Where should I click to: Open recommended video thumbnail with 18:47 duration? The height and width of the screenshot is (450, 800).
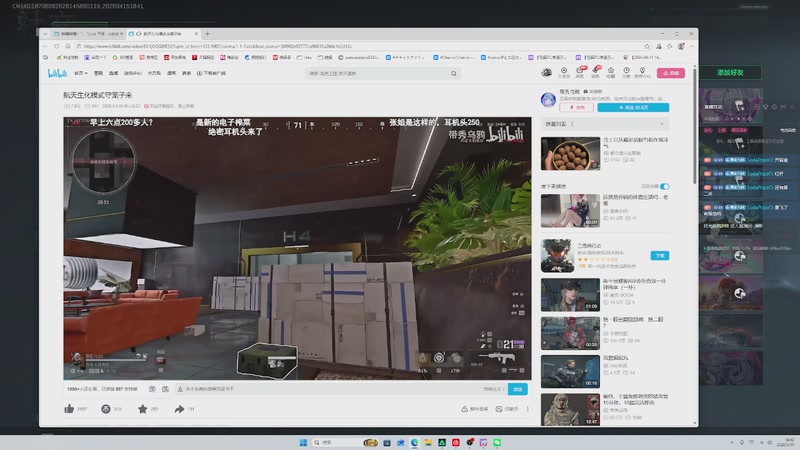point(570,409)
